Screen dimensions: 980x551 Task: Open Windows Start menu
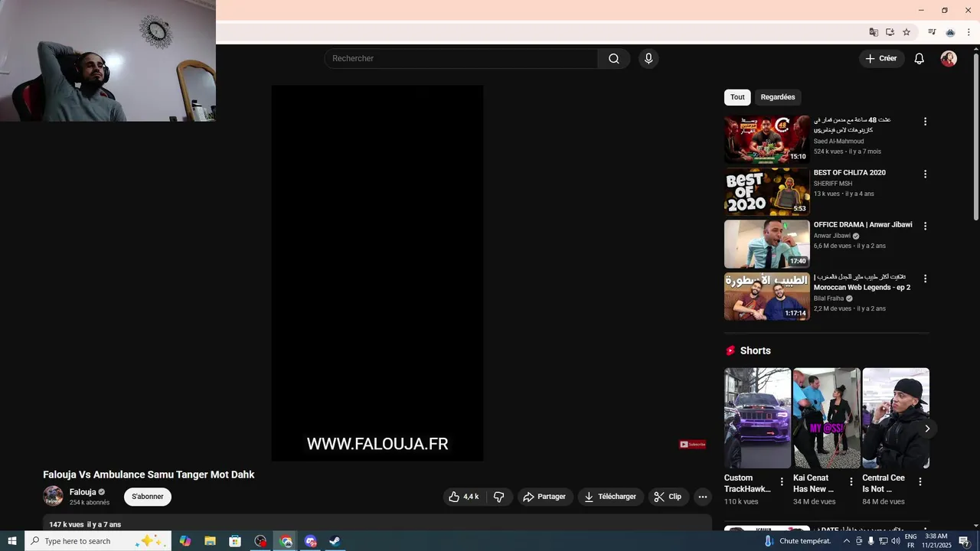pyautogui.click(x=12, y=541)
